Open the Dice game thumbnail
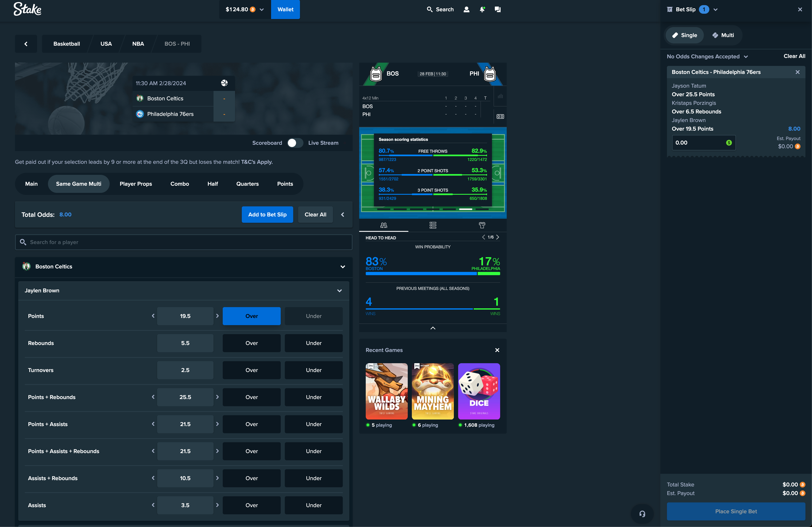The image size is (812, 527). (479, 391)
